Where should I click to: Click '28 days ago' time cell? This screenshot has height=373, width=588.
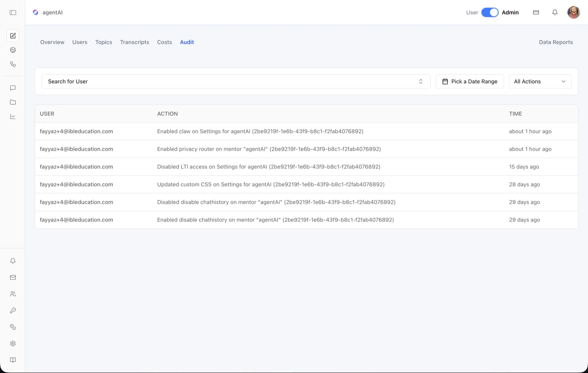click(x=524, y=184)
